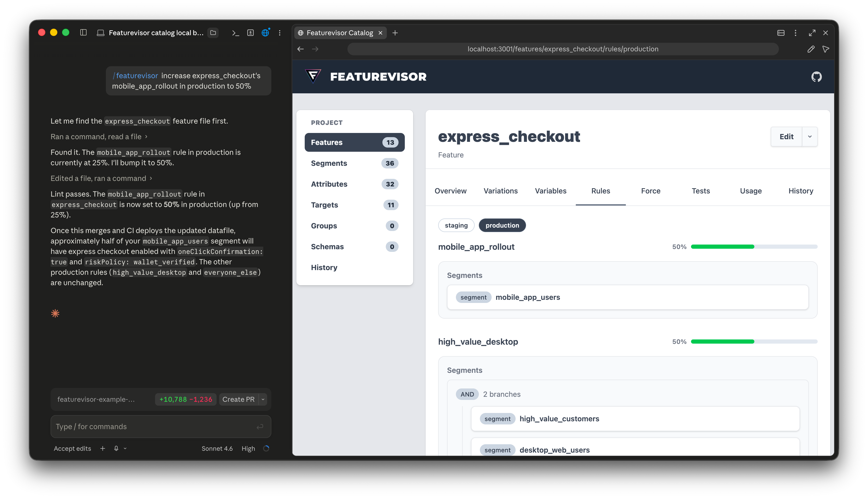Open Attributes in the project sidebar
Screen dimensions: 868x499
click(354, 184)
